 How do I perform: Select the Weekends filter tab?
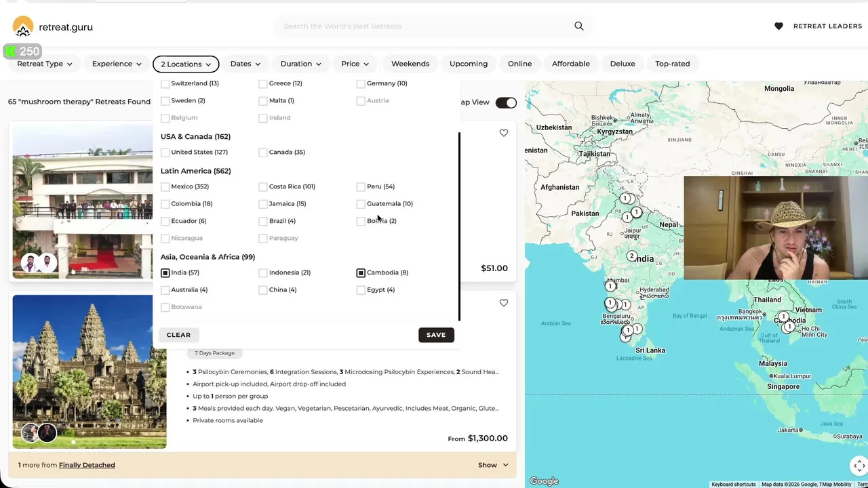click(410, 64)
